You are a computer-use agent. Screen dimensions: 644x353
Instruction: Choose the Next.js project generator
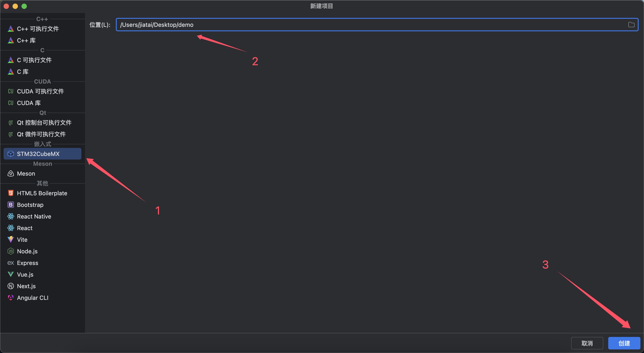pos(26,286)
